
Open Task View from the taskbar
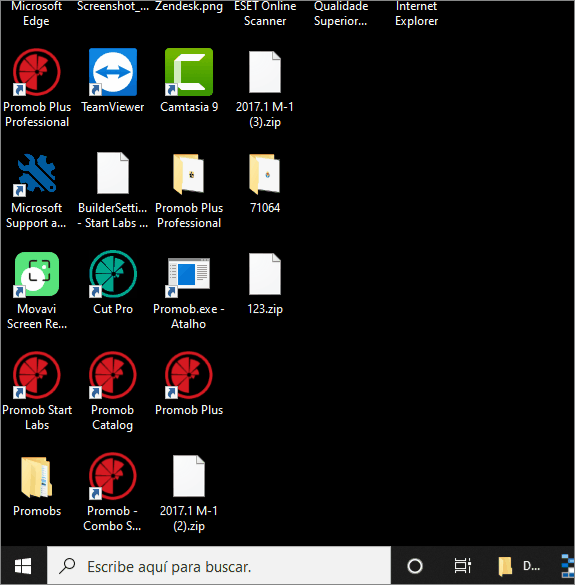point(463,566)
